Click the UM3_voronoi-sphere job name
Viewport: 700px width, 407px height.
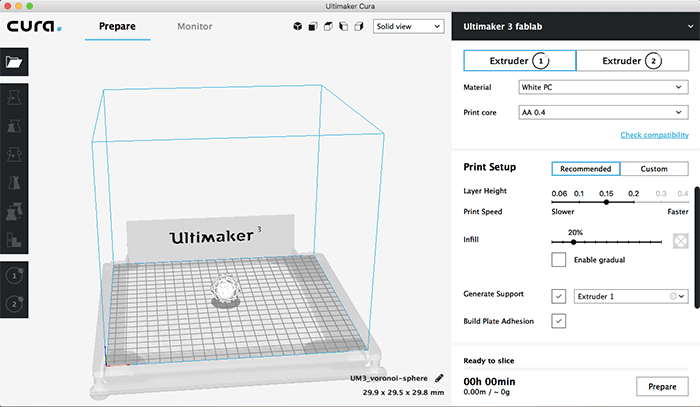pos(388,378)
